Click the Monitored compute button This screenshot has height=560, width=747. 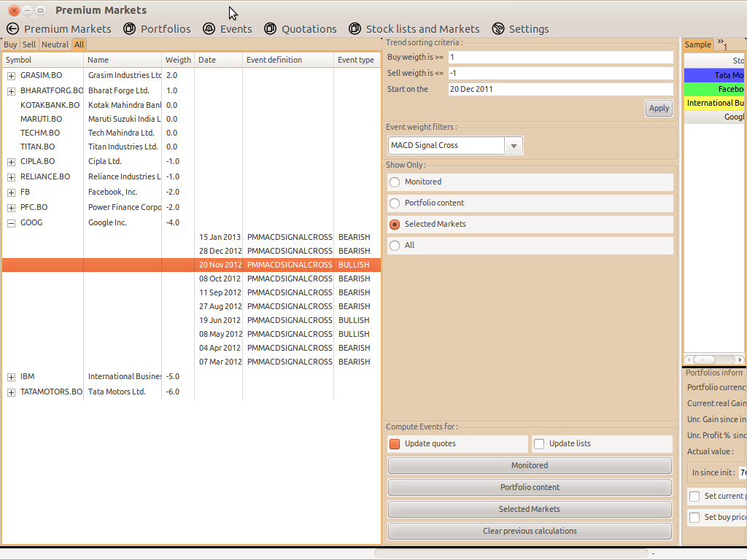[530, 465]
